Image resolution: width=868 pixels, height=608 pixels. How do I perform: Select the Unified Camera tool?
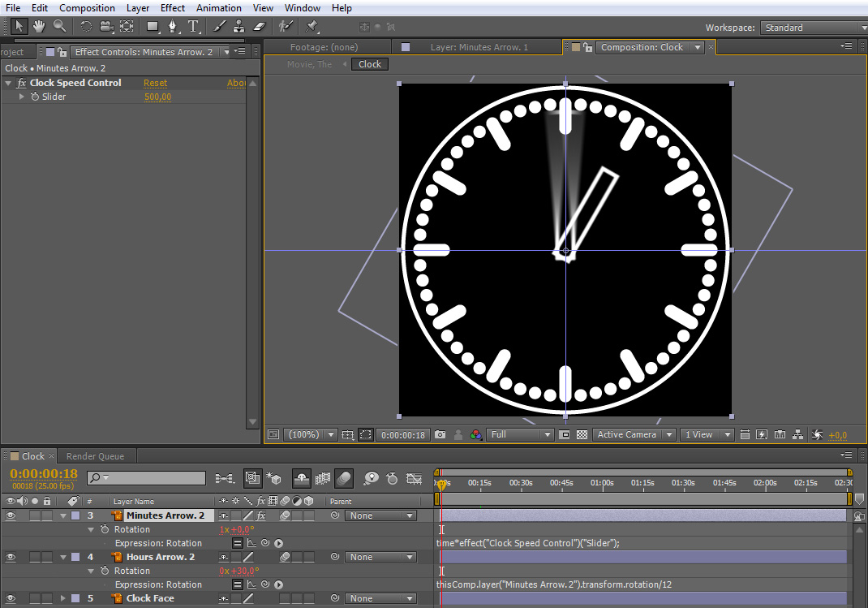[x=106, y=26]
